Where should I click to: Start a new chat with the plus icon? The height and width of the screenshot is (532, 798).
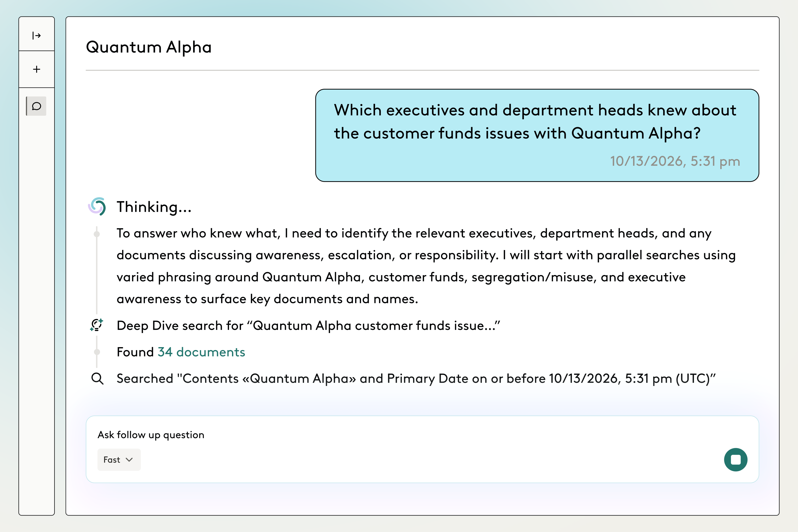point(36,69)
